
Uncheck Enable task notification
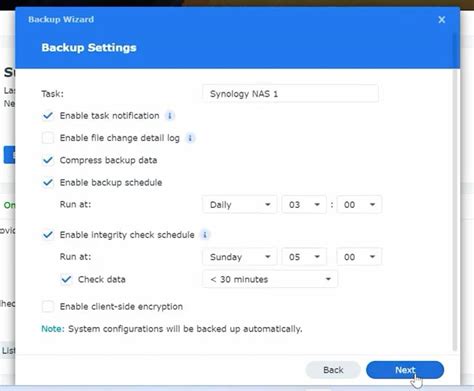click(48, 116)
